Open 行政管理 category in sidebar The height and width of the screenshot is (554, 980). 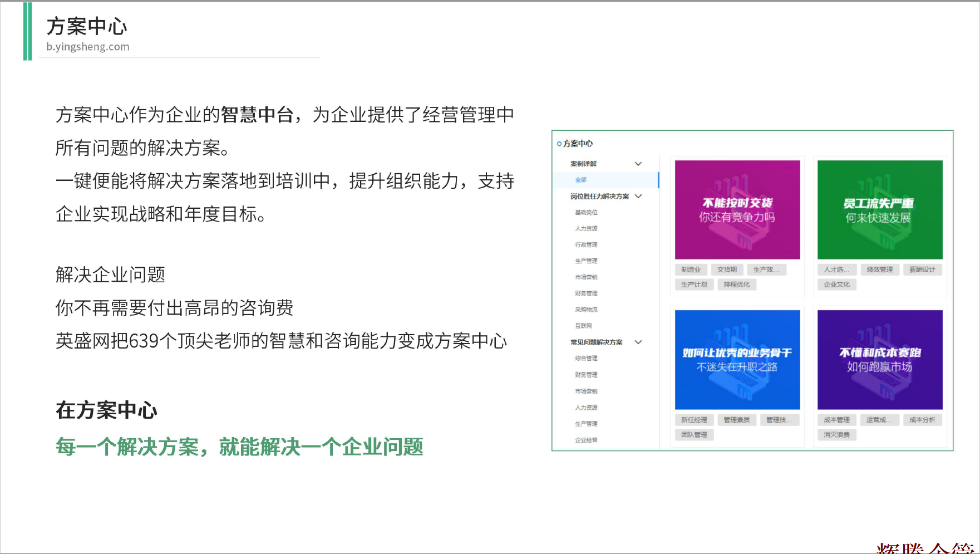coord(586,244)
